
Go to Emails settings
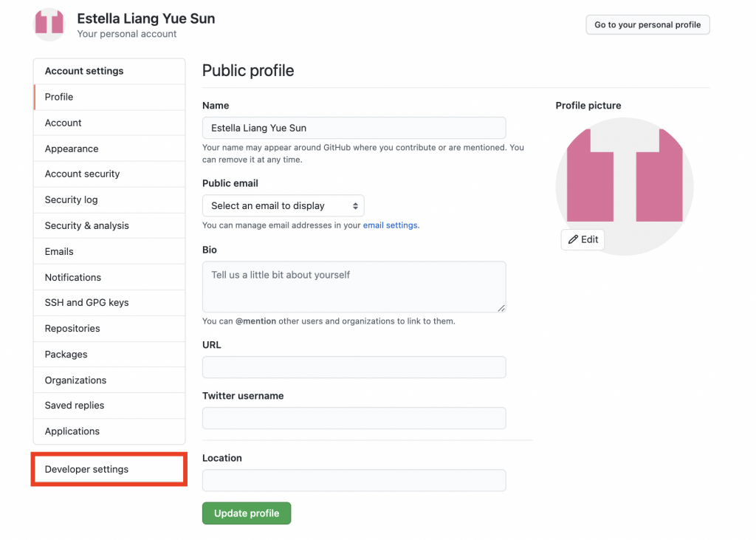[109, 251]
